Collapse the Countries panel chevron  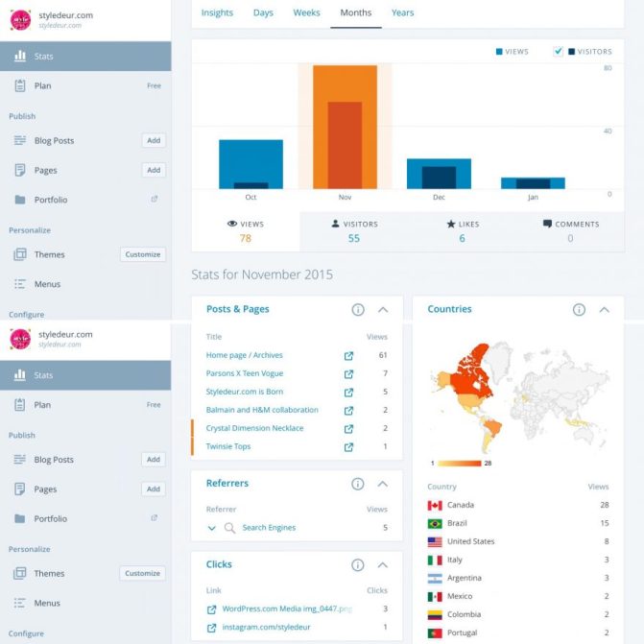click(604, 310)
